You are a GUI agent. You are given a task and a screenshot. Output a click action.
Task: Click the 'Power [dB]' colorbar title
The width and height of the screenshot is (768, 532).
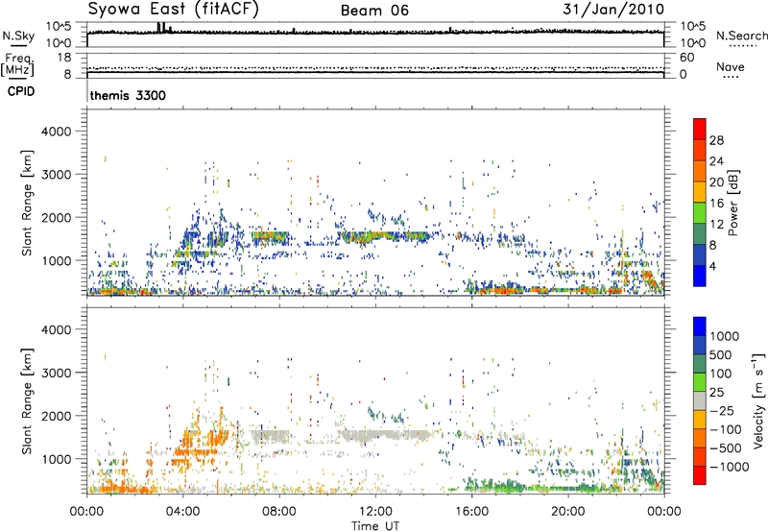click(x=732, y=203)
